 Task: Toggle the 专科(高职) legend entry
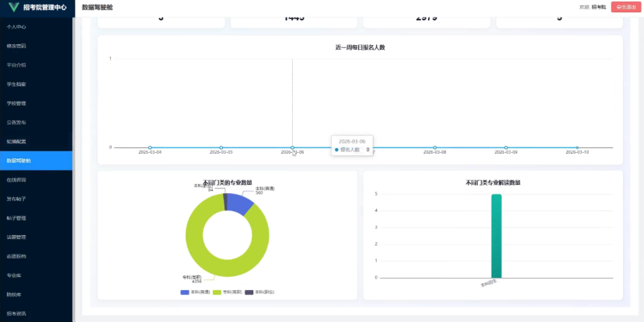[x=227, y=292]
